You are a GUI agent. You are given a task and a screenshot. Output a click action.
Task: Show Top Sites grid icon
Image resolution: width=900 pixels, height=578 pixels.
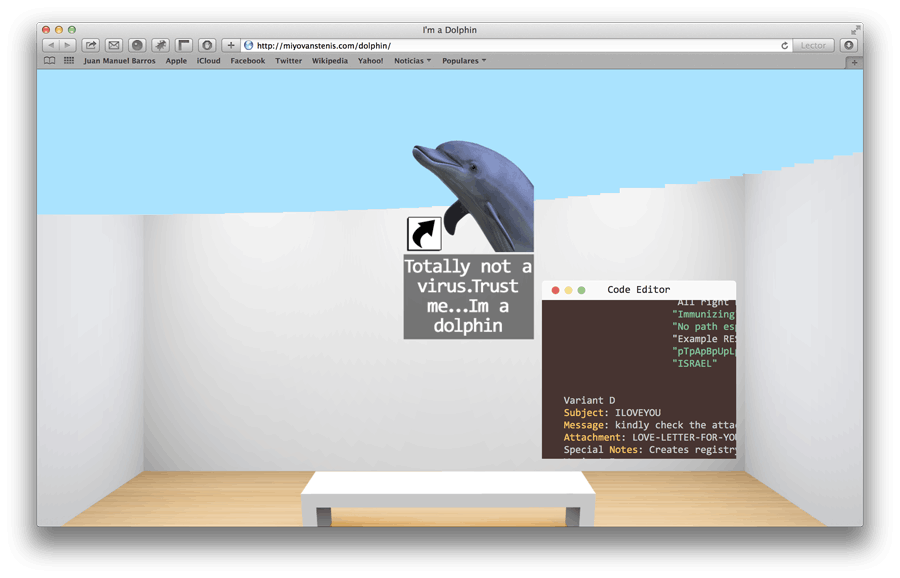pos(69,61)
